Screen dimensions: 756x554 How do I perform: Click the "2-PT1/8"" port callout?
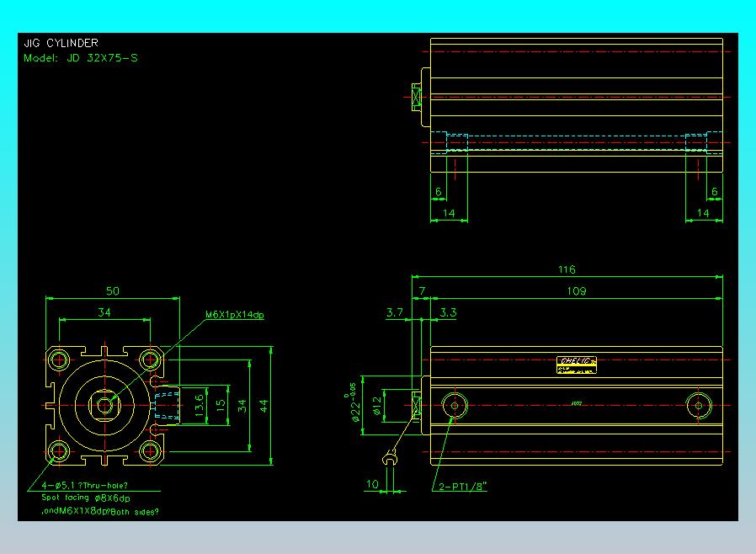[x=463, y=486]
